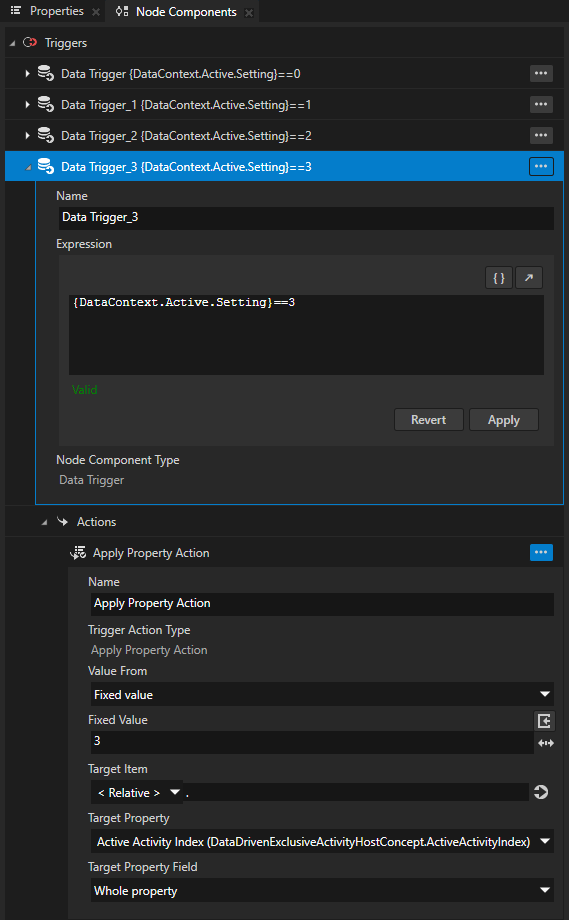Collapse Data Trigger_3 row

pos(28,168)
